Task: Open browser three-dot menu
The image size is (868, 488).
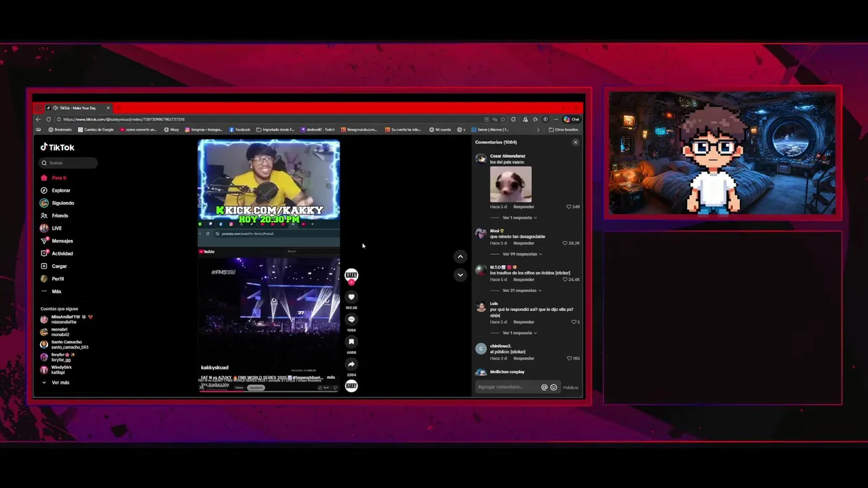Action: pos(556,119)
